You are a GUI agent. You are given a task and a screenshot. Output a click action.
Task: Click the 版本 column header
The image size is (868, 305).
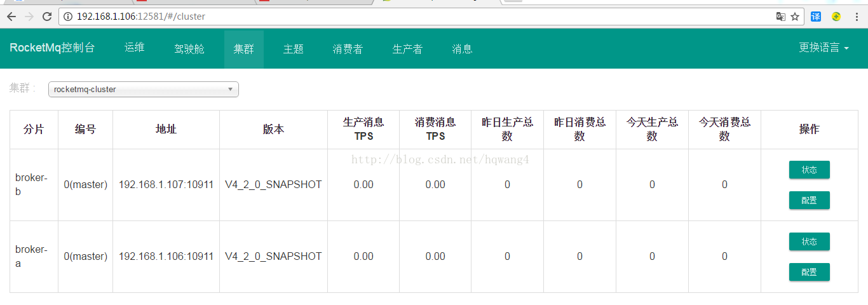point(273,130)
